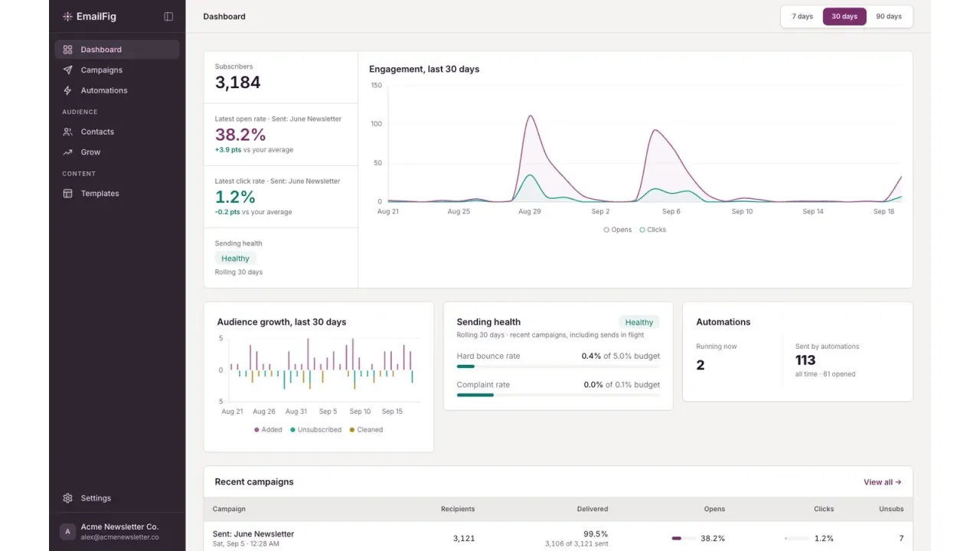Click the Campaigns paper plane icon

point(67,70)
